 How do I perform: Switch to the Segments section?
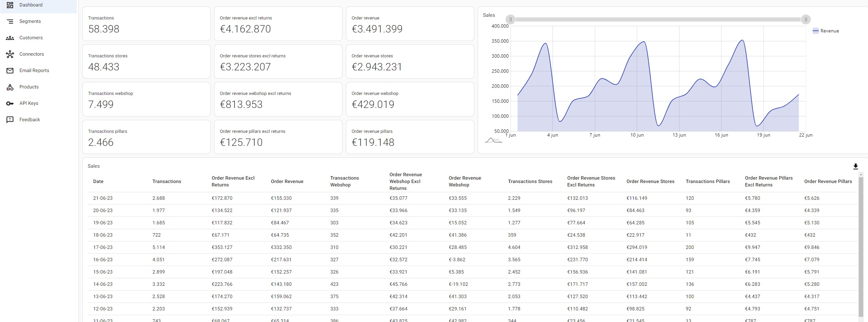click(30, 21)
